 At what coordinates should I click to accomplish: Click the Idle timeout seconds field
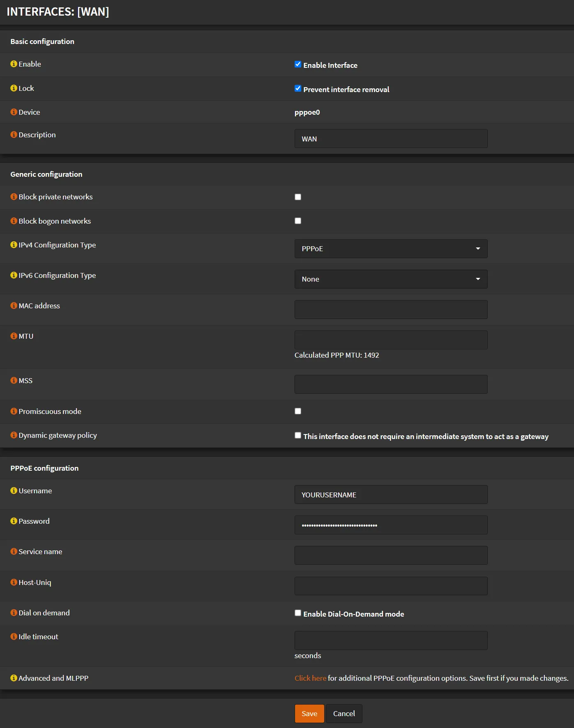click(391, 640)
